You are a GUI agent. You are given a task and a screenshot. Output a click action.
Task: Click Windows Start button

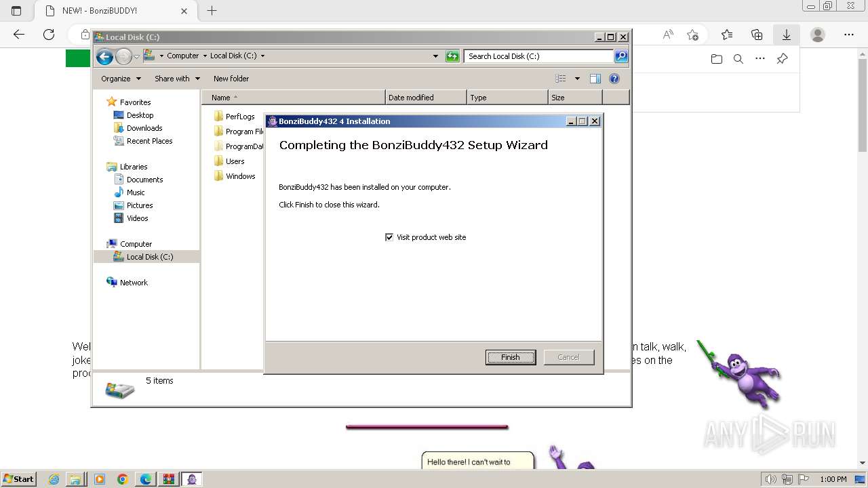point(18,479)
